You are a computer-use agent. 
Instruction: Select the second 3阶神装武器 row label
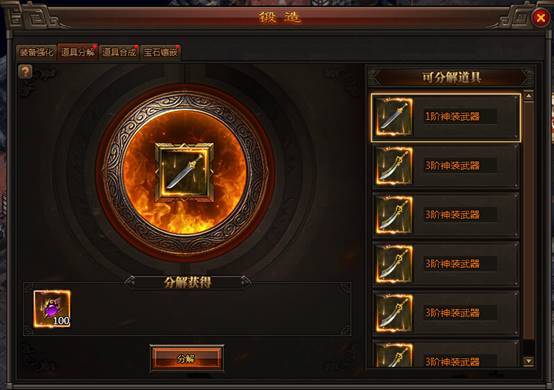click(x=452, y=215)
